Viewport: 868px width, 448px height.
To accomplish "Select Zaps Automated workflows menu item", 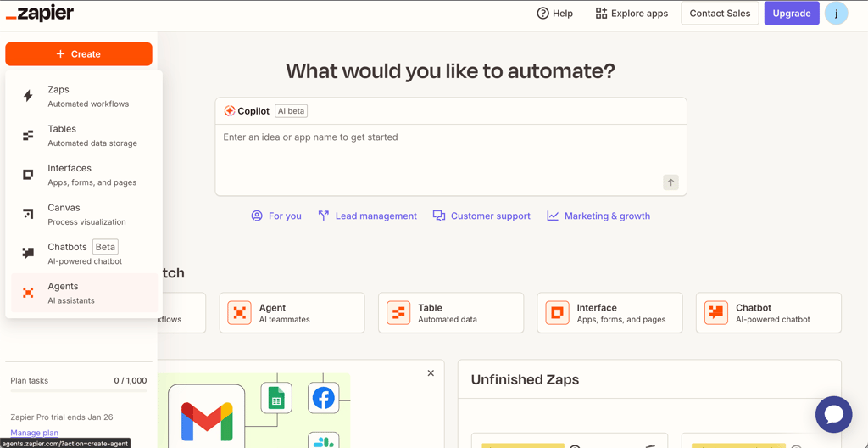I will click(x=84, y=96).
